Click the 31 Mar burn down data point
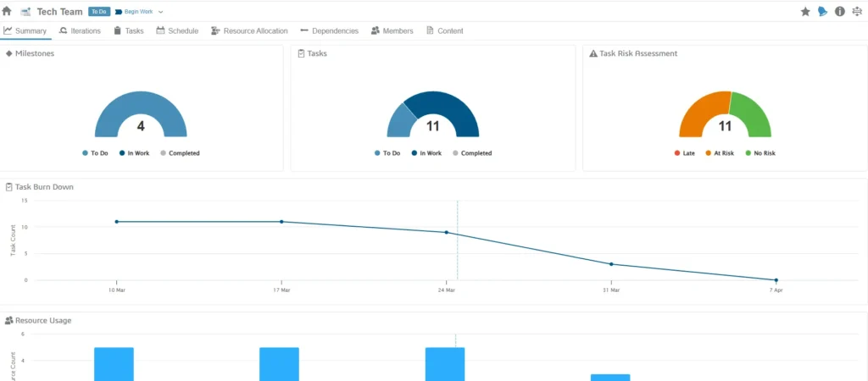This screenshot has height=381, width=868. [x=611, y=264]
